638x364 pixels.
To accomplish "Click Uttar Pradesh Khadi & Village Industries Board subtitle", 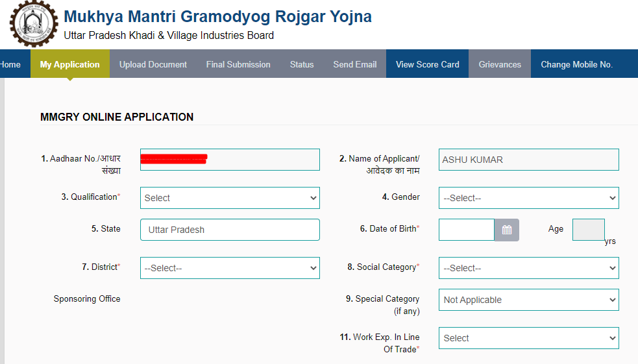I will [169, 36].
